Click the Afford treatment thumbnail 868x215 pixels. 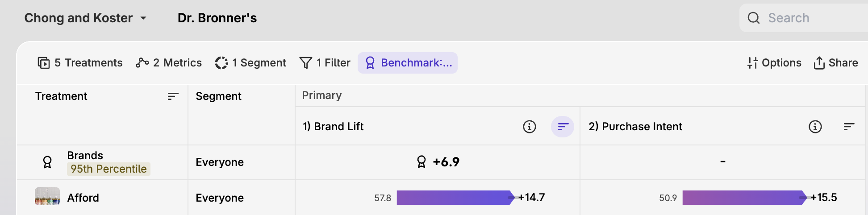[x=47, y=197]
